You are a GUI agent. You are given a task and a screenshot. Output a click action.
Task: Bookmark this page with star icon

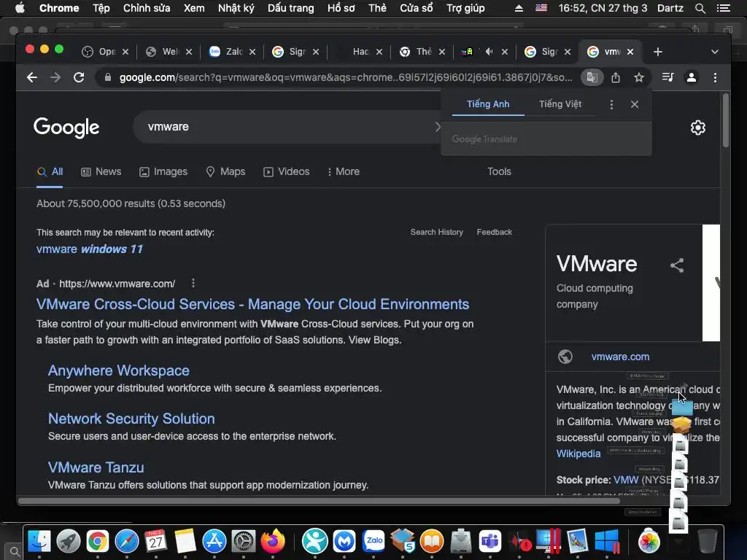pos(639,77)
